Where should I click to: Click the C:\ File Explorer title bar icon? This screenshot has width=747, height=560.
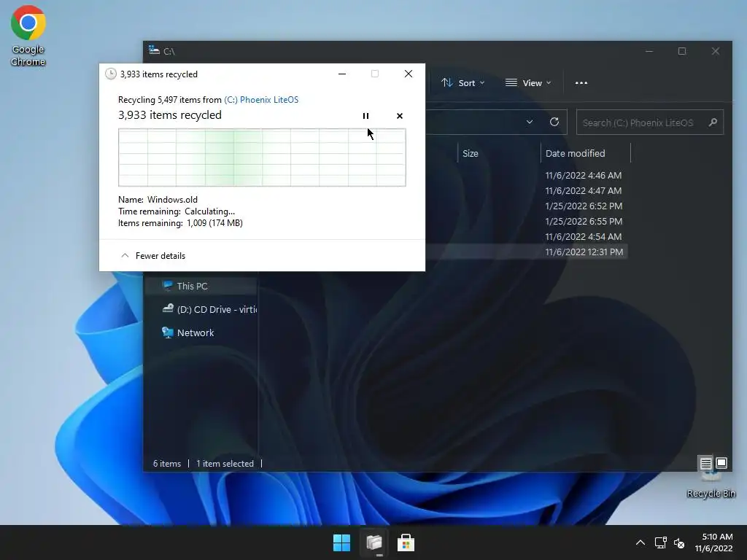point(154,50)
